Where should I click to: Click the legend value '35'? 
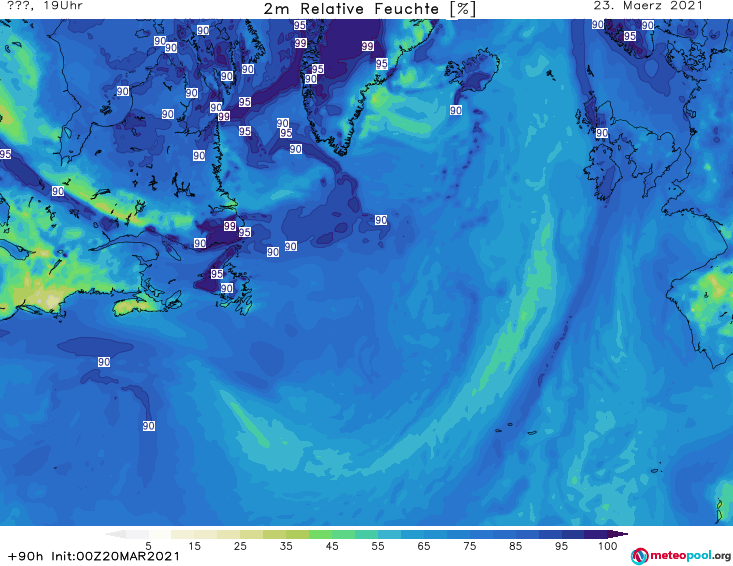coord(286,546)
